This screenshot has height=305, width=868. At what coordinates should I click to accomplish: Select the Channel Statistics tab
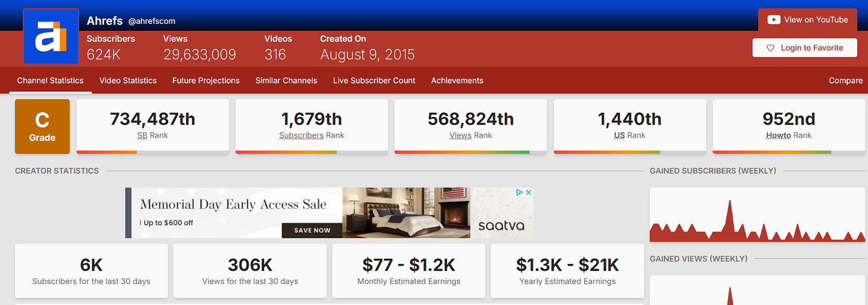click(50, 81)
